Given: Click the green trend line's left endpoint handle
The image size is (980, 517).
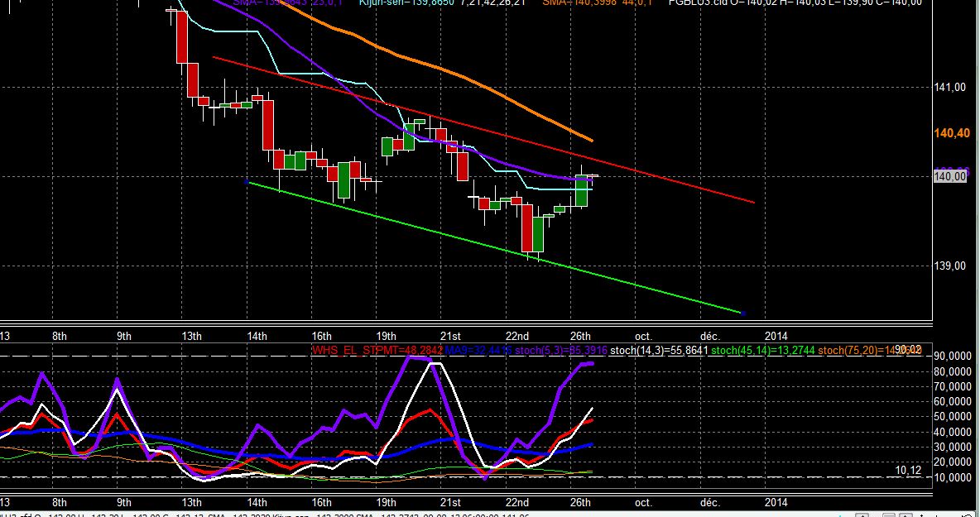Looking at the screenshot, I should pos(247,182).
